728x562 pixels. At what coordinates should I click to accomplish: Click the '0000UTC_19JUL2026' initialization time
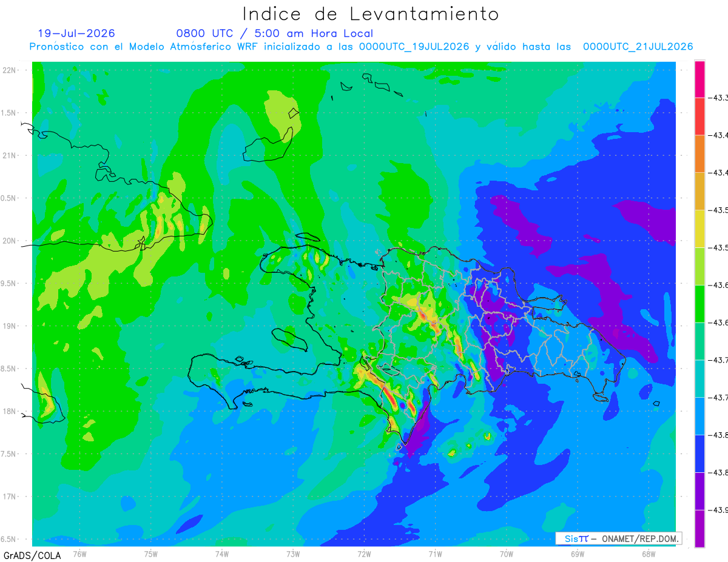coord(414,47)
